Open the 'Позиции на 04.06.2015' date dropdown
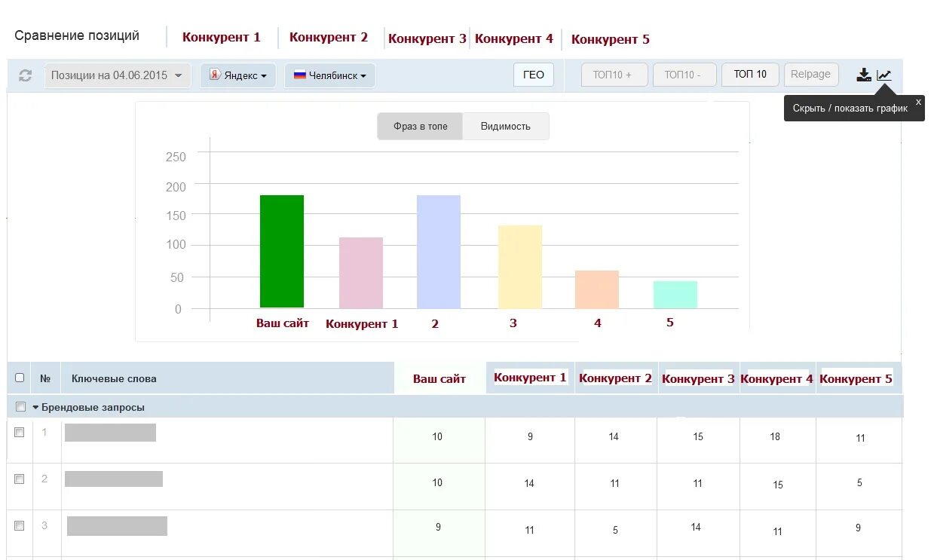 coord(118,75)
